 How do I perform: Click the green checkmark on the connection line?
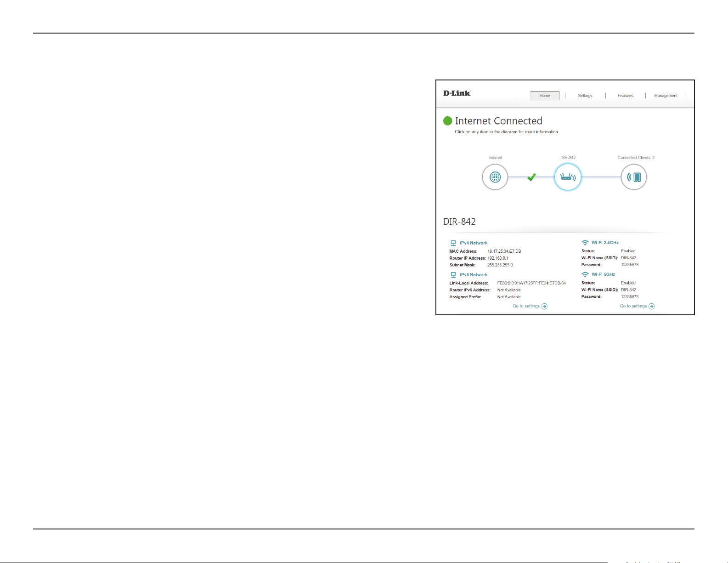pos(531,177)
